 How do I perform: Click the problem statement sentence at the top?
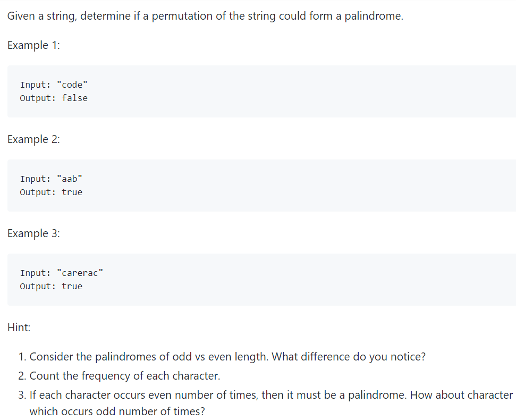point(205,16)
